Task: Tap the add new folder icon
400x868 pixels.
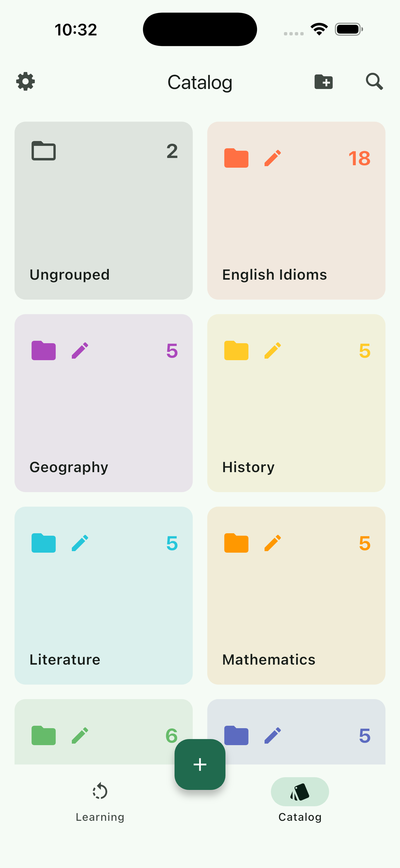Action: (x=323, y=82)
